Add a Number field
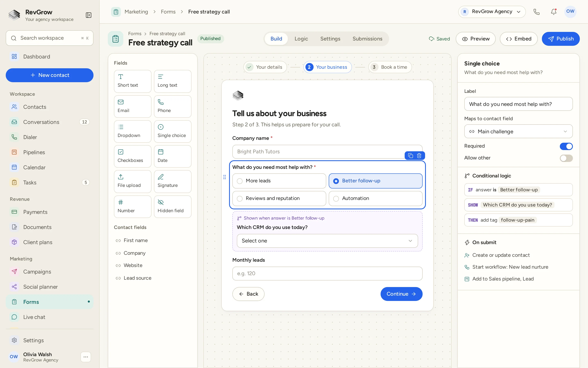The height and width of the screenshot is (368, 588). (133, 207)
